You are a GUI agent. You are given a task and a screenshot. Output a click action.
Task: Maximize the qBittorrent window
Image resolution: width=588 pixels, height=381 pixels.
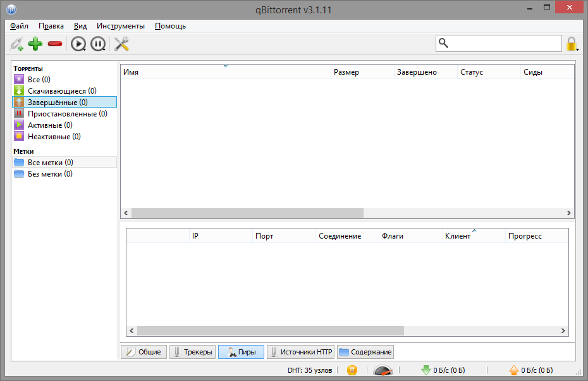point(547,8)
